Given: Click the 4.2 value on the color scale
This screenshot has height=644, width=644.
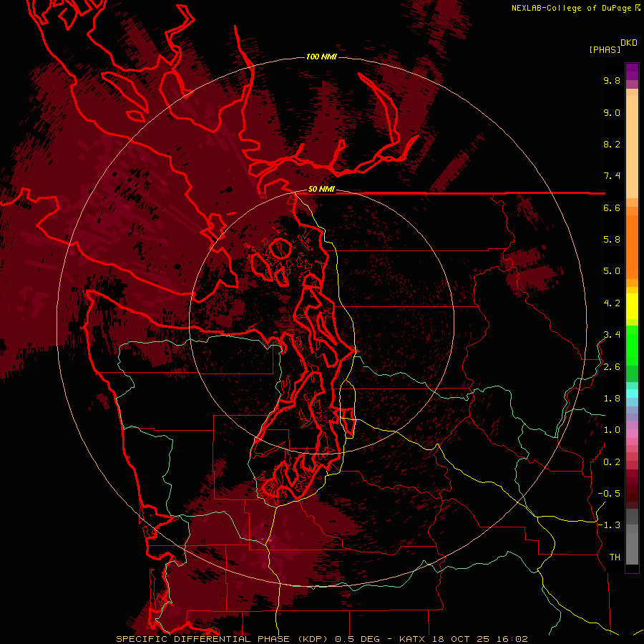Looking at the screenshot, I should click(612, 303).
